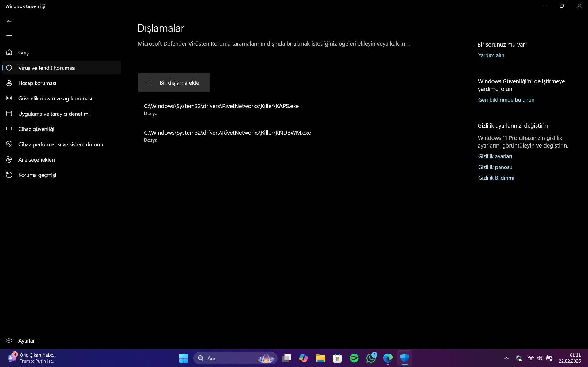Open Microsoft Store from taskbar
Screen dimensions: 588x367
[x=337, y=358]
